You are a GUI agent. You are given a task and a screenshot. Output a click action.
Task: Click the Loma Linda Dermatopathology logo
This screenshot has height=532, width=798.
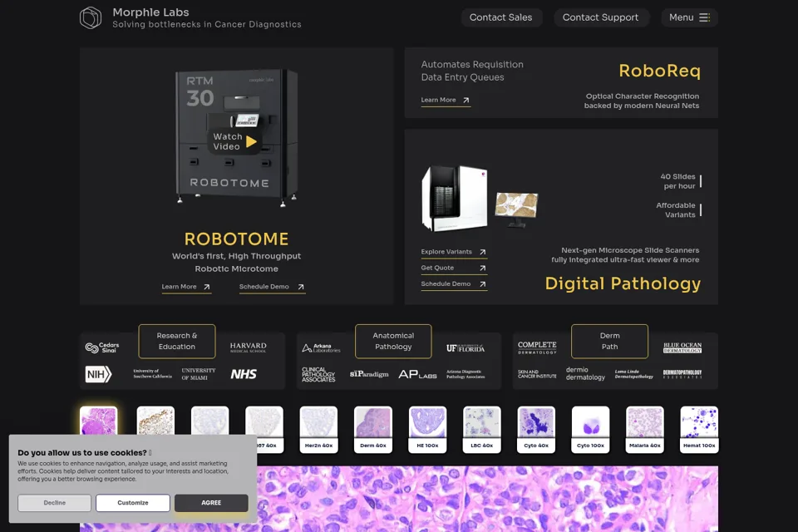pos(633,374)
